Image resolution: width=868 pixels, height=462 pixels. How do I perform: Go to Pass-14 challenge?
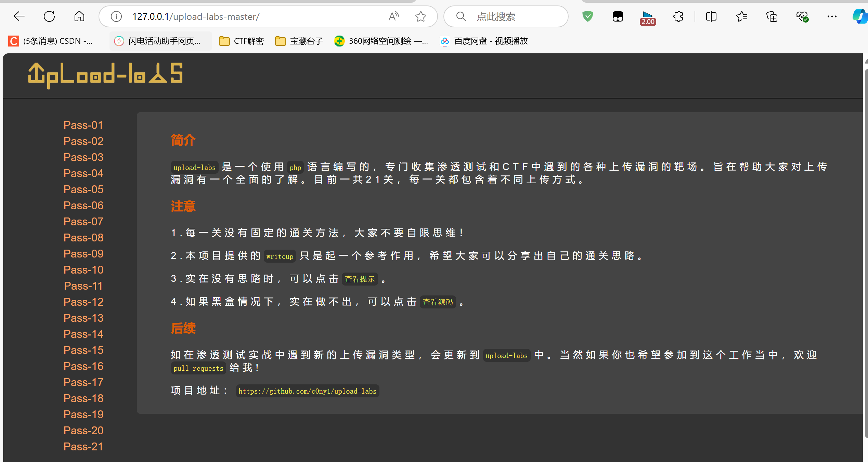tap(83, 334)
